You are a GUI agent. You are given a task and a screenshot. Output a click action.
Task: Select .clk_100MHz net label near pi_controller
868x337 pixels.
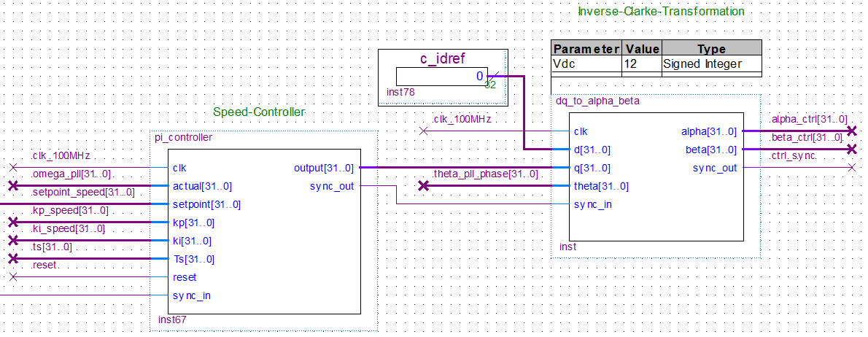[60, 155]
